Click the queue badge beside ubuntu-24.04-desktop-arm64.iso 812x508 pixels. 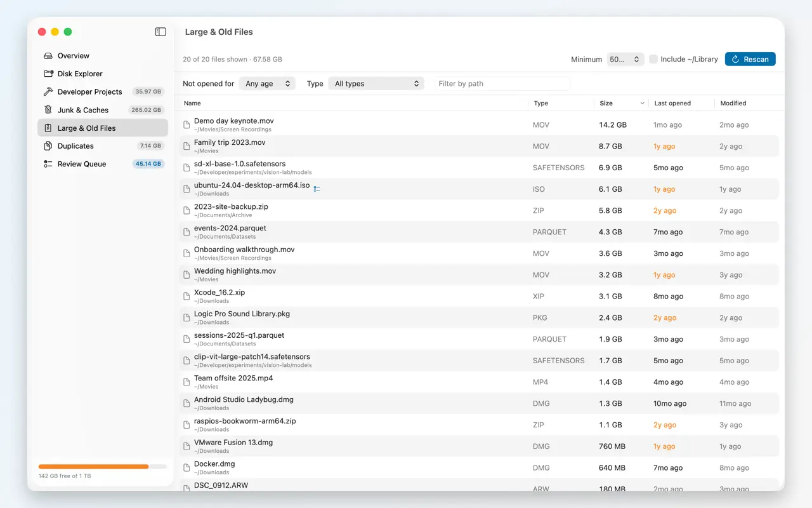tap(317, 189)
